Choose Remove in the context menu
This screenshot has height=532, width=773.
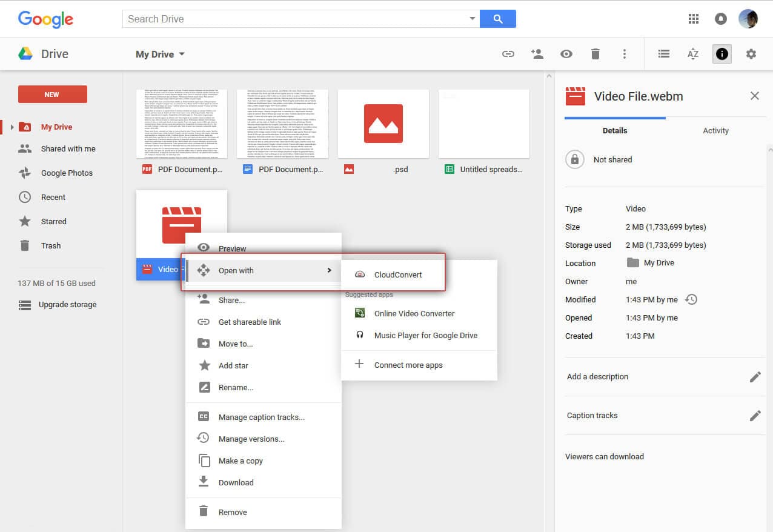click(x=264, y=513)
